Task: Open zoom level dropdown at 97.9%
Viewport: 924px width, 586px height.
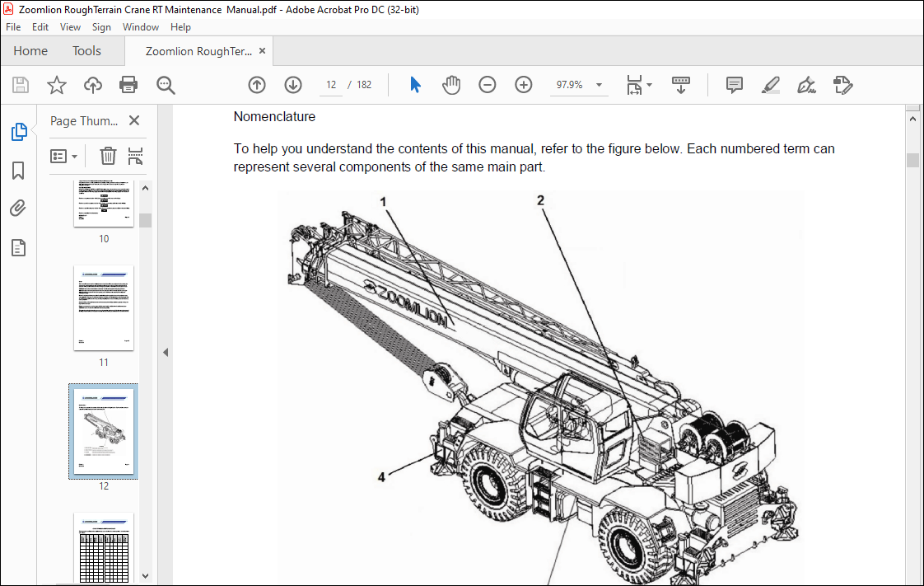Action: (x=599, y=85)
